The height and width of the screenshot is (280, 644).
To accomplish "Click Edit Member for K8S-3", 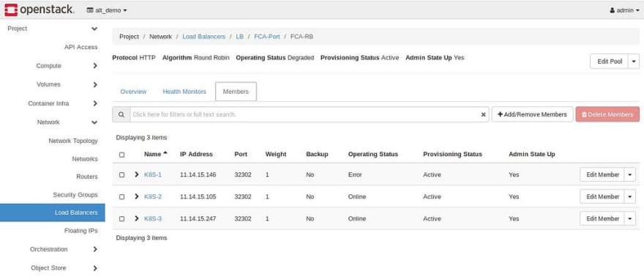I will tap(602, 218).
